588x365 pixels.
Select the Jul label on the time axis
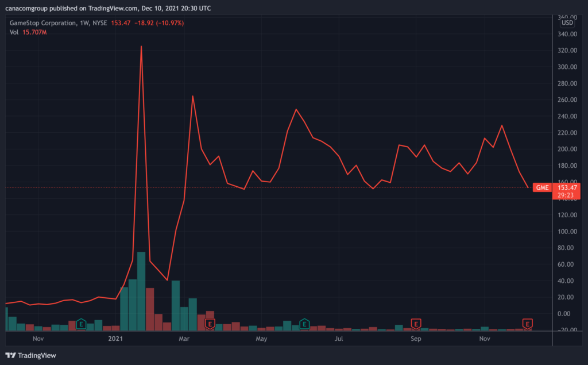click(x=339, y=339)
